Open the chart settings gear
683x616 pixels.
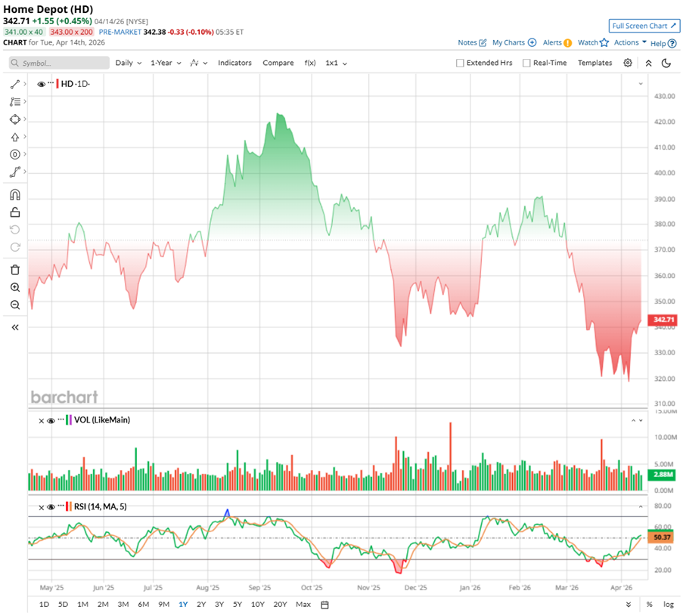click(x=627, y=63)
